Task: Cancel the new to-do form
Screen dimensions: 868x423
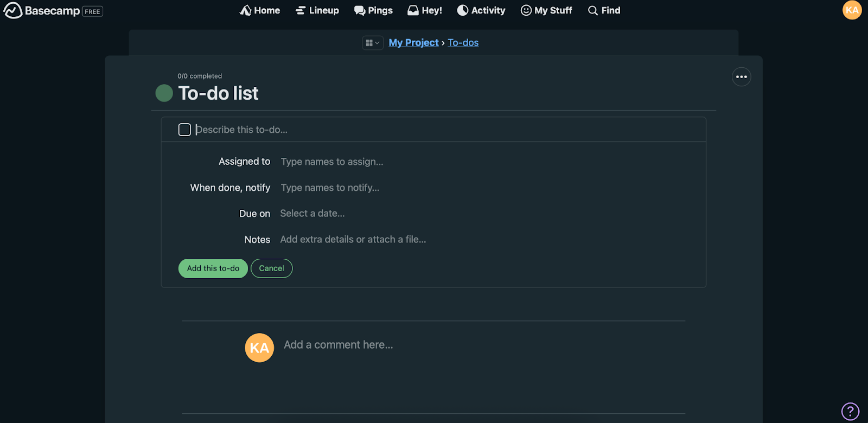Action: coord(271,268)
